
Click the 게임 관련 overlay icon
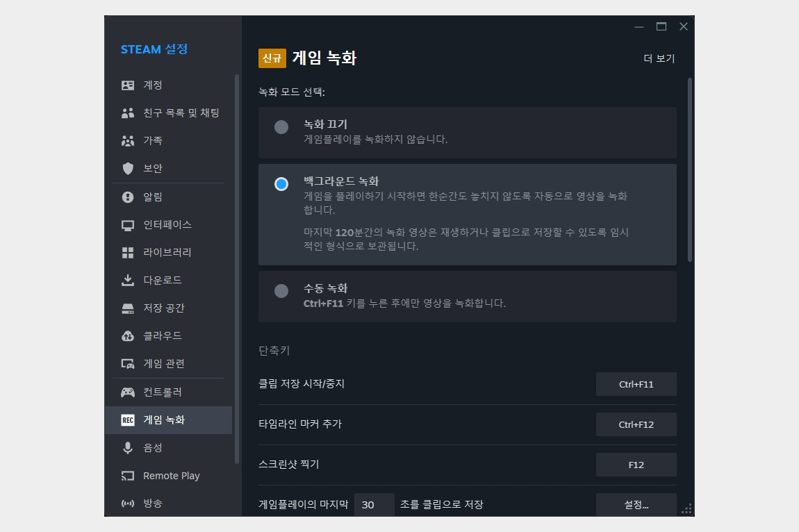click(x=127, y=364)
